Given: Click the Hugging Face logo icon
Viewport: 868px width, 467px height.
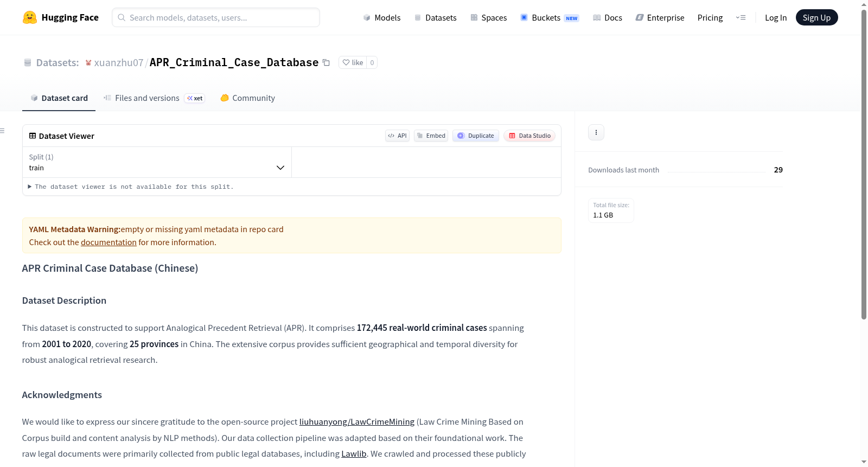Looking at the screenshot, I should click(30, 17).
